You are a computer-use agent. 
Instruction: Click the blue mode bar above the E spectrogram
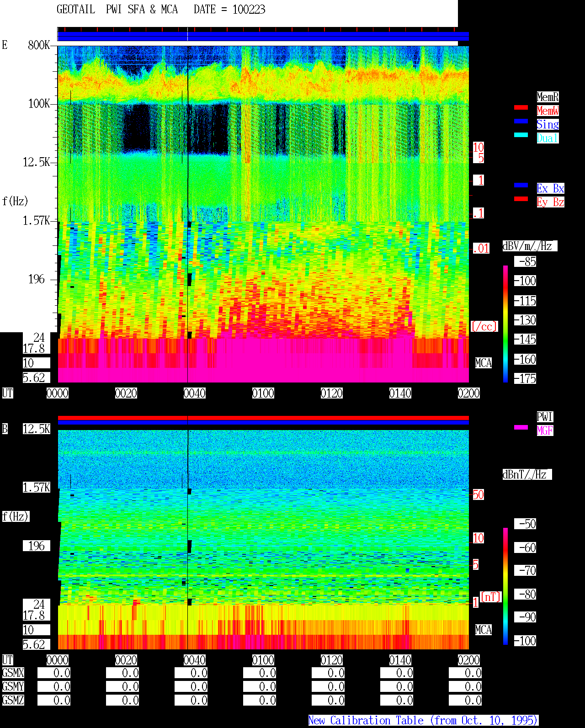point(263,37)
